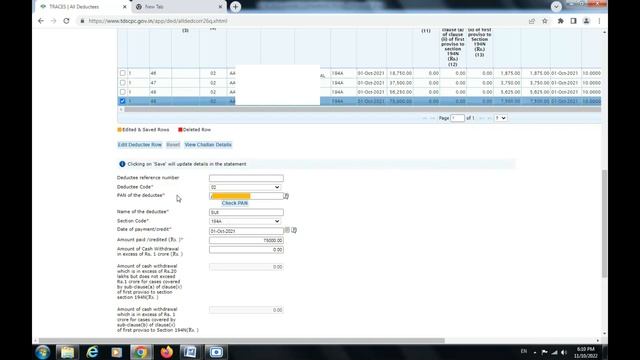This screenshot has width=640, height=360.
Task: Click the info icon before Save message
Action: click(122, 164)
